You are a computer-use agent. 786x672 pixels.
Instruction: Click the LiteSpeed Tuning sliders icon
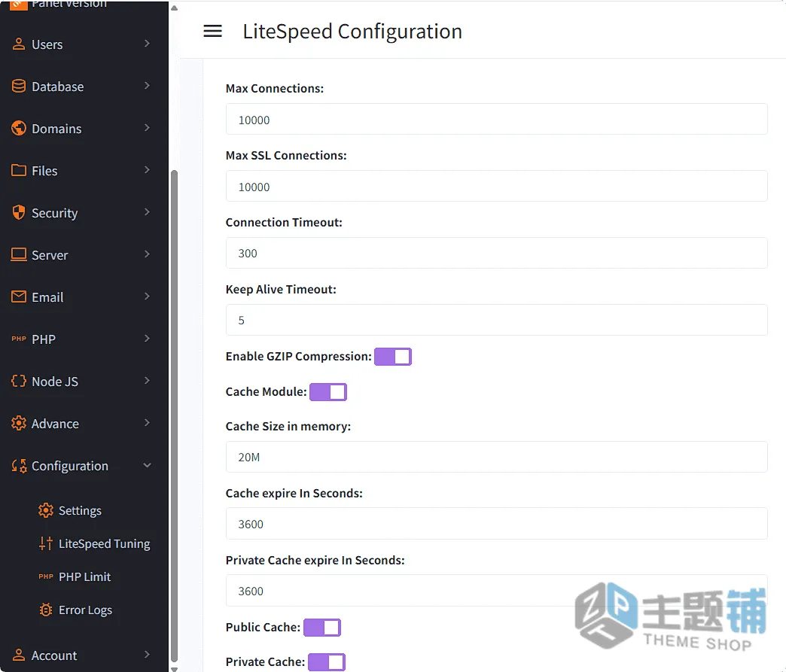point(46,543)
